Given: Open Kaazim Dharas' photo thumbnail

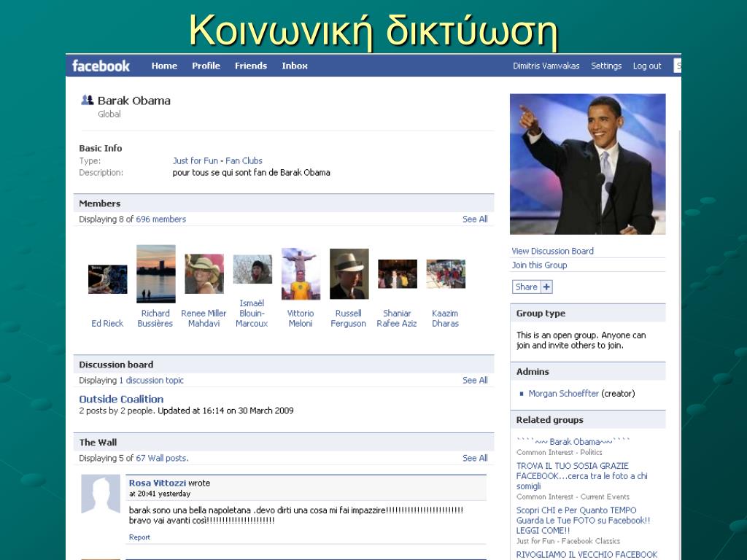Looking at the screenshot, I should (446, 274).
